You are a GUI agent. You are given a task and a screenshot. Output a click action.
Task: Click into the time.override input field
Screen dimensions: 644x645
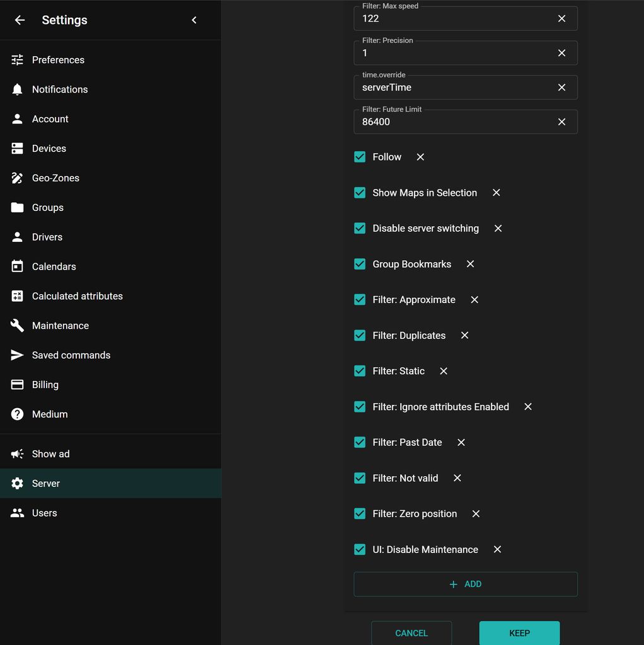pyautogui.click(x=455, y=87)
